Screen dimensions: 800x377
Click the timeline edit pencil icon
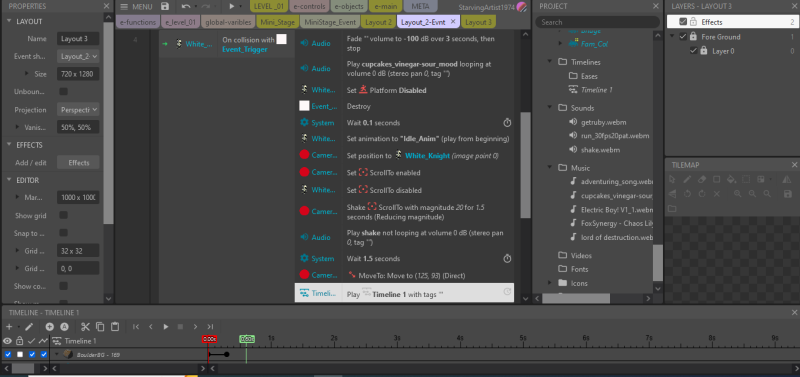pos(29,326)
